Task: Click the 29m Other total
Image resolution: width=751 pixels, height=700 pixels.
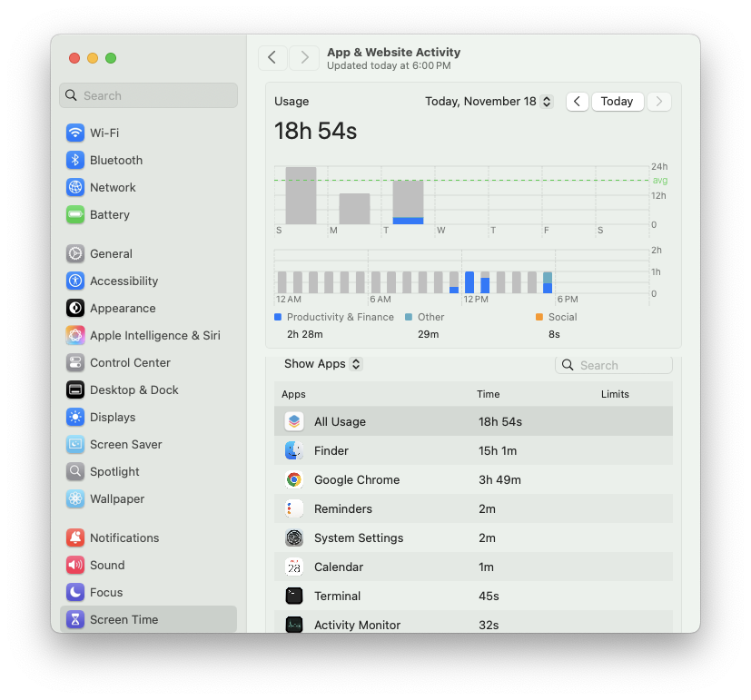Action: (x=429, y=334)
